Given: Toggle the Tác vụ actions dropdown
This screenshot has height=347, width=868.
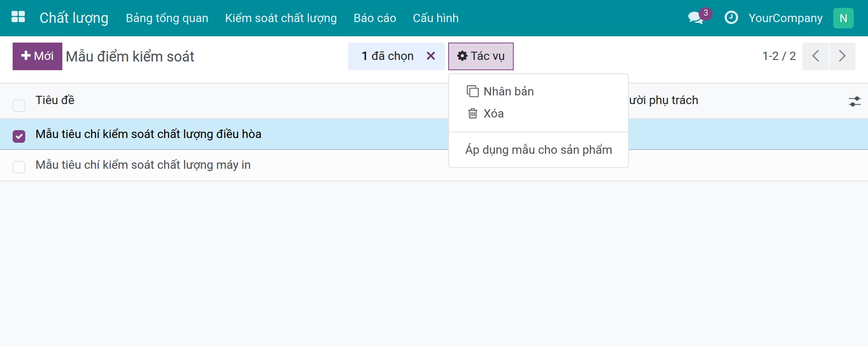Looking at the screenshot, I should [481, 56].
